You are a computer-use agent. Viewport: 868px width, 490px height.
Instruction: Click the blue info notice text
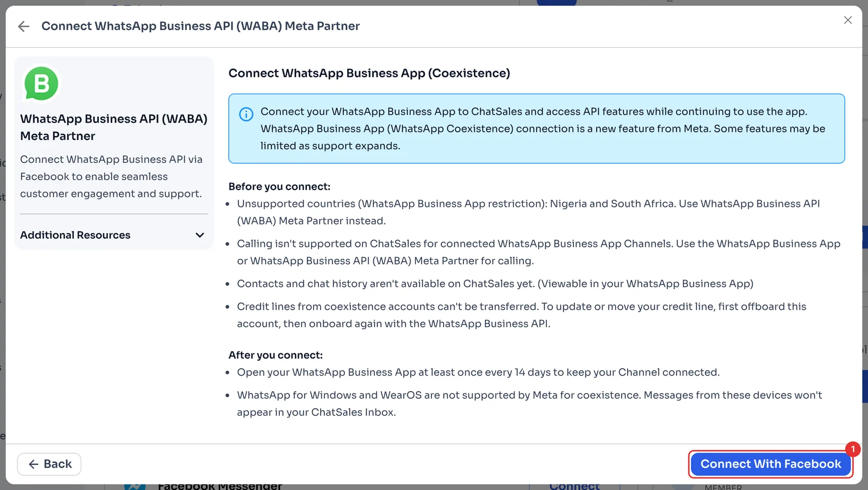tap(542, 129)
